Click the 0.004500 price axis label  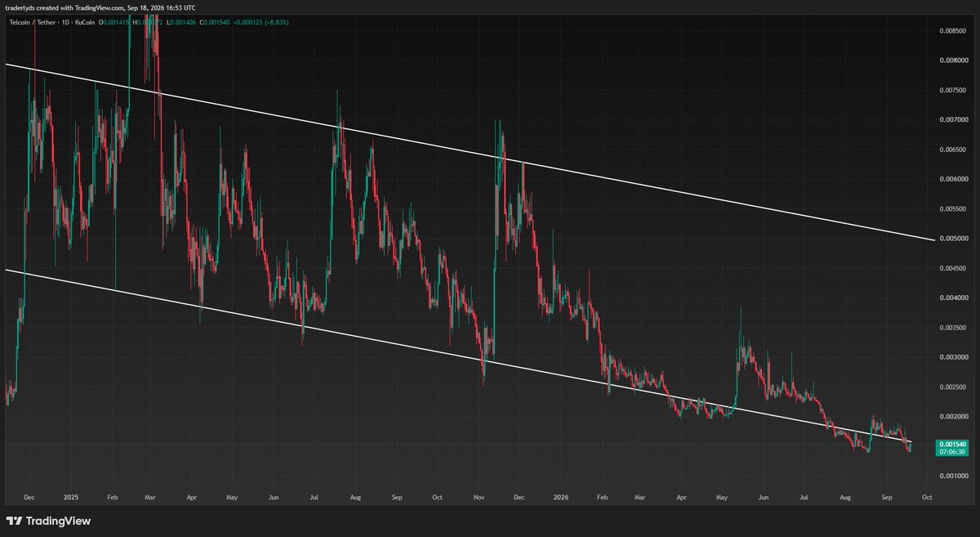(954, 268)
